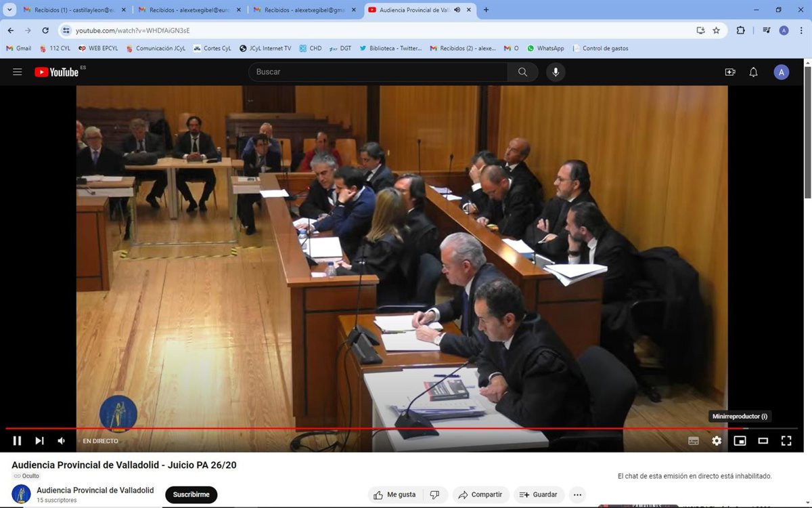Screen dimensions: 812x508
Task: Activate the miniplayer icon
Action: pyautogui.click(x=740, y=441)
